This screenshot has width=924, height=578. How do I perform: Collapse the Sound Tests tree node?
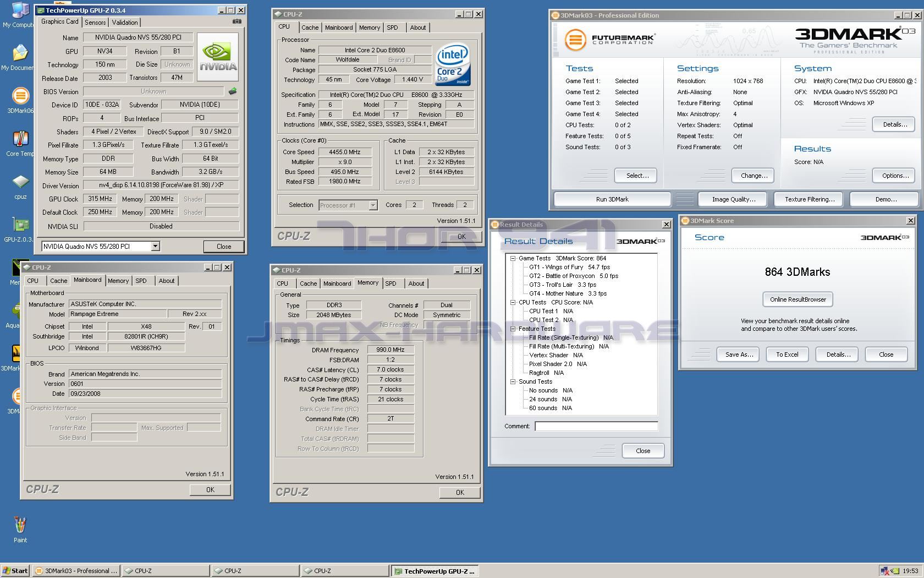tap(513, 381)
